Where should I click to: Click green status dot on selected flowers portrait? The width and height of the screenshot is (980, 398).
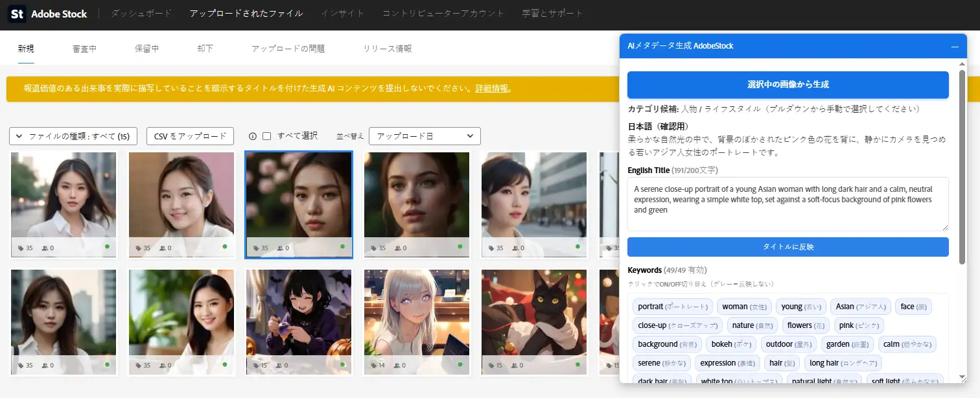click(x=342, y=246)
